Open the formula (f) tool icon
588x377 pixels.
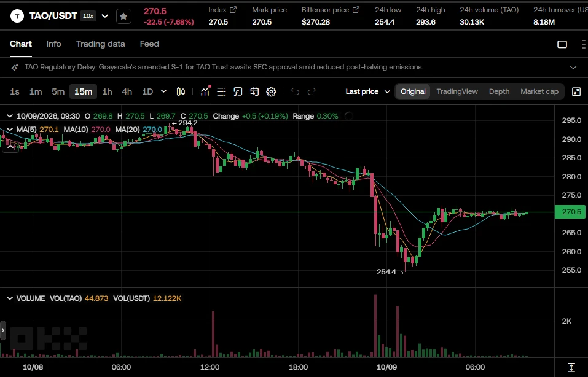coord(238,92)
